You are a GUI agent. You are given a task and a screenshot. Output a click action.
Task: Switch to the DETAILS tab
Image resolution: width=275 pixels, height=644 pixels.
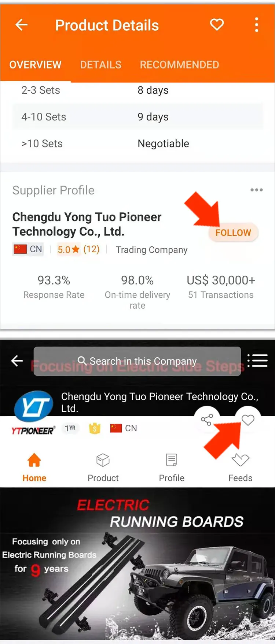101,65
